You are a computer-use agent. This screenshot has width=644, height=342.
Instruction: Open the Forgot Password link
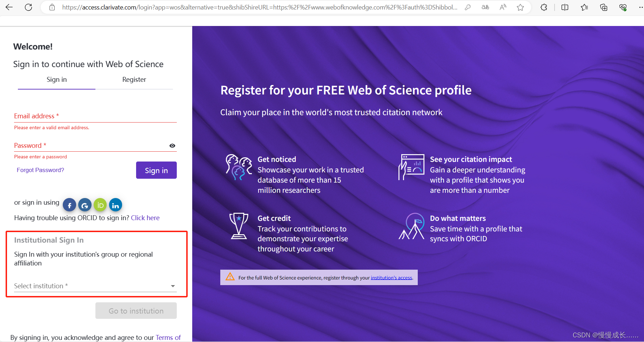40,170
